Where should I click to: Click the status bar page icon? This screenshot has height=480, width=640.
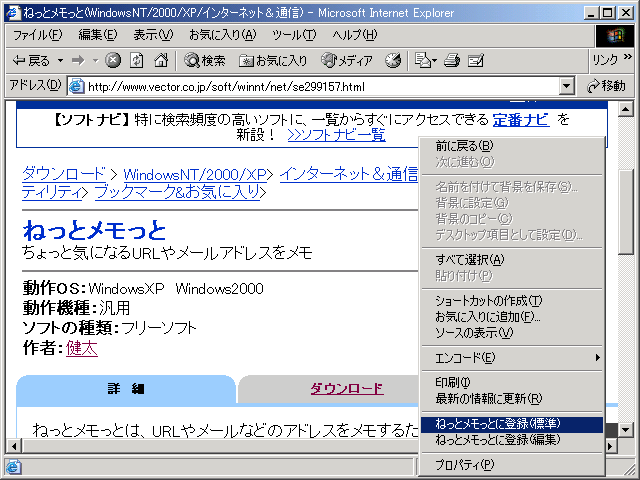(13, 467)
